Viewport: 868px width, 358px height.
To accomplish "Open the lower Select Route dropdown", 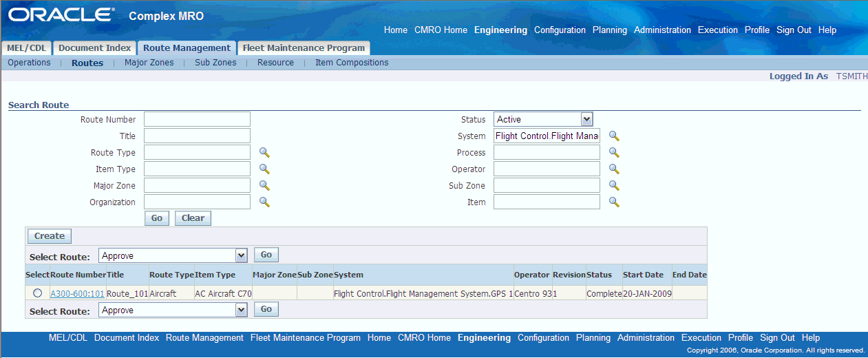I will (x=173, y=310).
